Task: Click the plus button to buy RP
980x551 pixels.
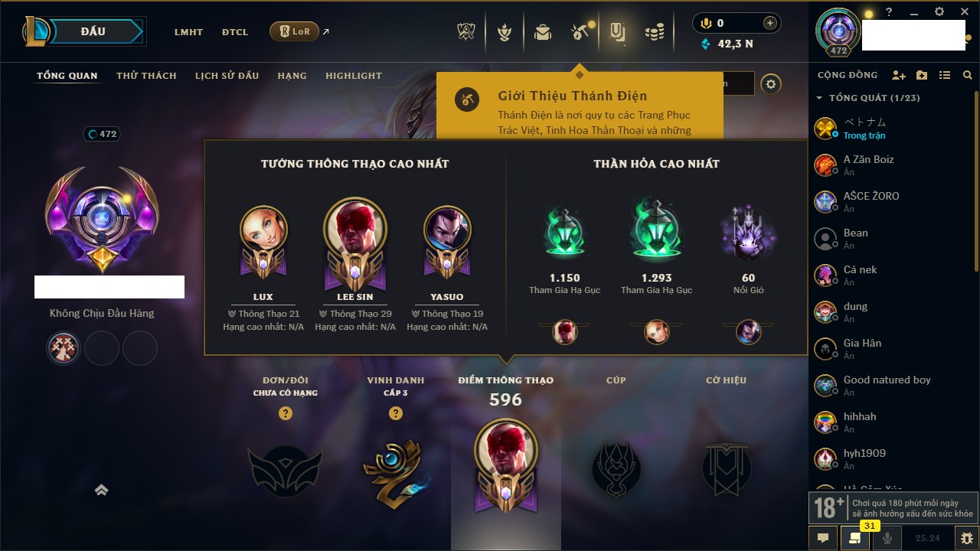Action: (770, 23)
